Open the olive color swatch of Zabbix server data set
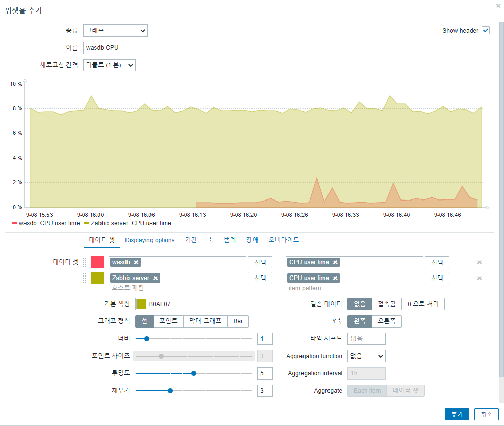Viewport: 504px width, 426px height. 97,278
